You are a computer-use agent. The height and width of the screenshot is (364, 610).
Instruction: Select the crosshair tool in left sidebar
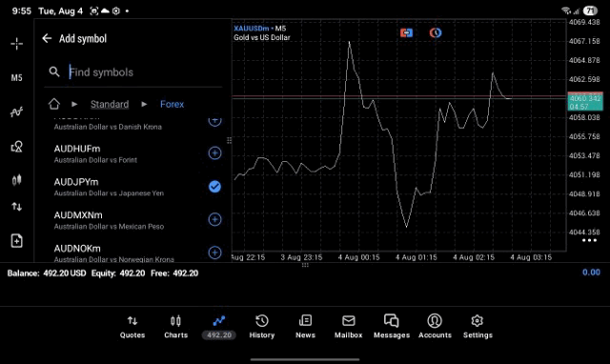[x=17, y=44]
